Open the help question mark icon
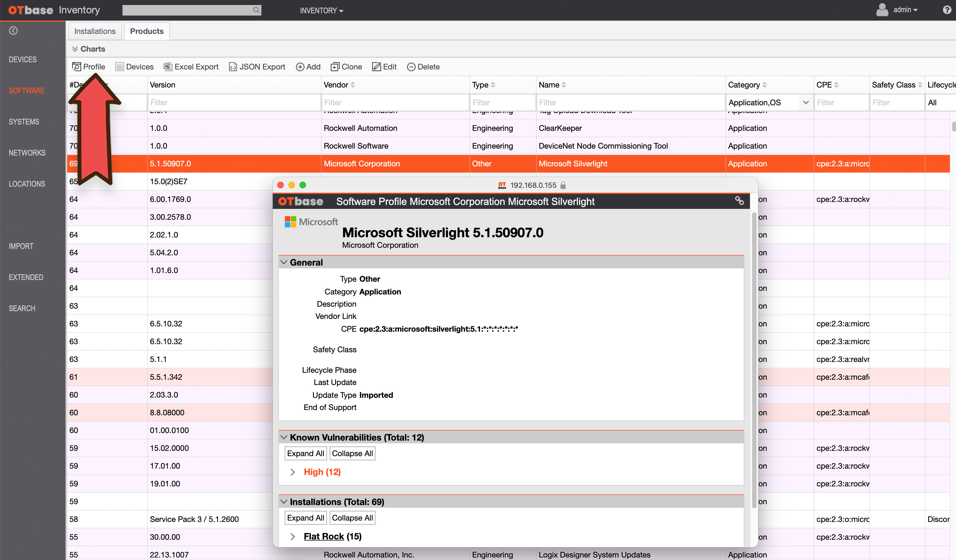 pyautogui.click(x=947, y=10)
